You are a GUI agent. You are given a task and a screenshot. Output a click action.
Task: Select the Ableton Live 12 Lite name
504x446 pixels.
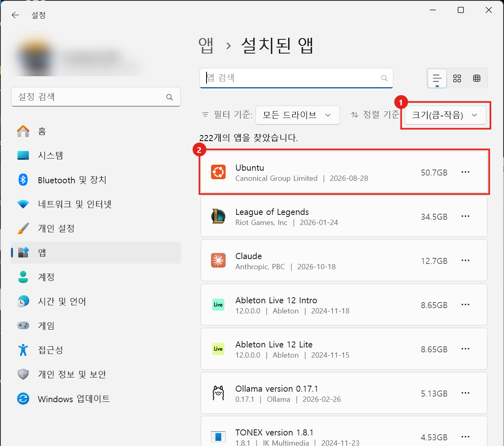274,345
